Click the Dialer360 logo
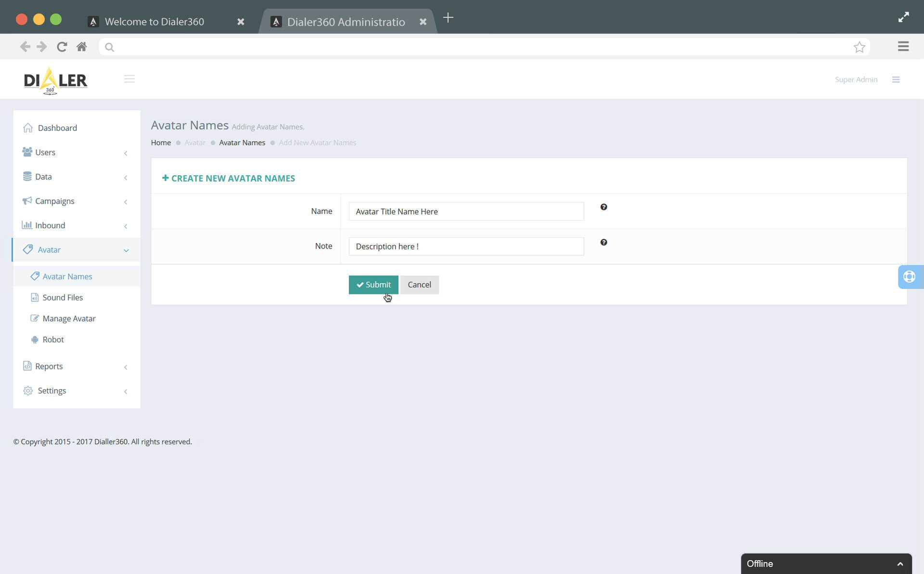The image size is (924, 574). (x=55, y=81)
